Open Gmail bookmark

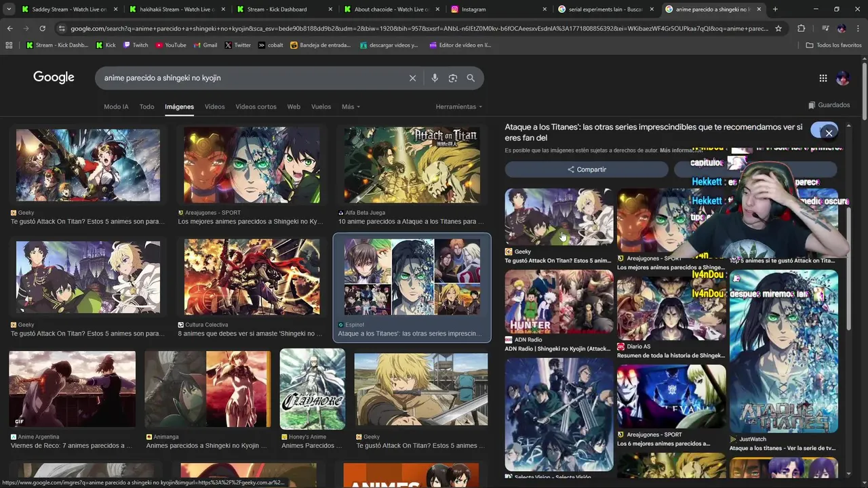(205, 45)
